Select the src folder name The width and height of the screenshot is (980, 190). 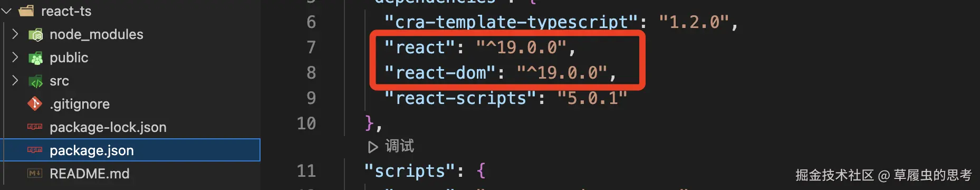(x=59, y=81)
